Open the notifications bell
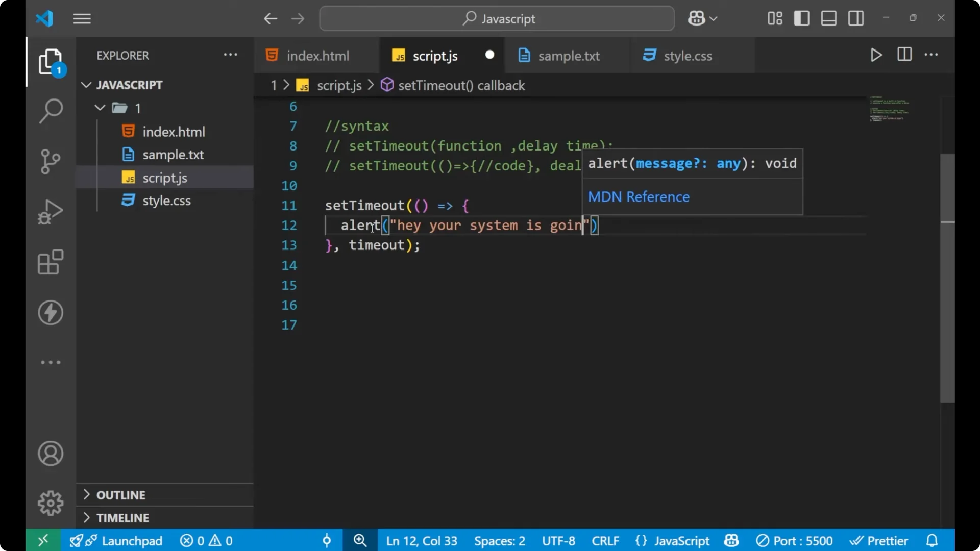The image size is (980, 551). click(x=933, y=540)
